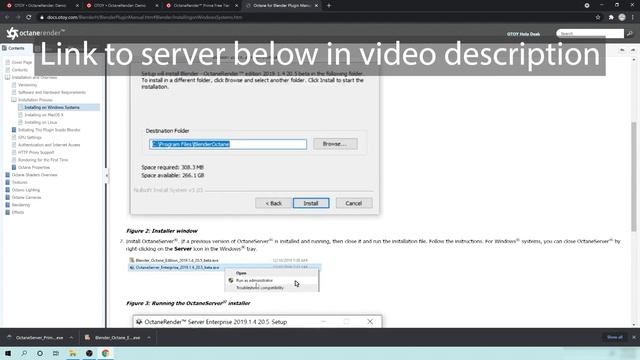Open Software and Hardware Requirements topic
Screen dimensions: 640x360
tap(52, 92)
